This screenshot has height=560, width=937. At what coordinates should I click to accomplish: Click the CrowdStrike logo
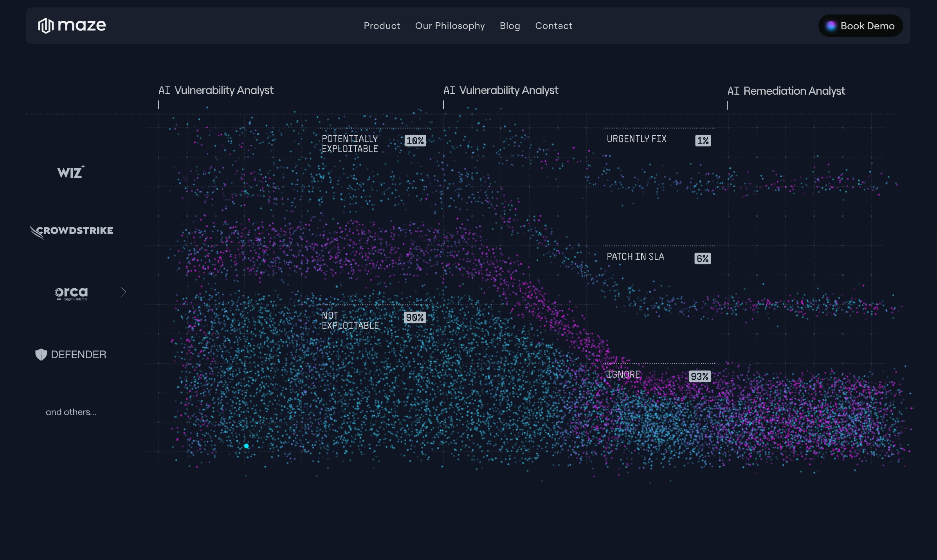pos(71,232)
